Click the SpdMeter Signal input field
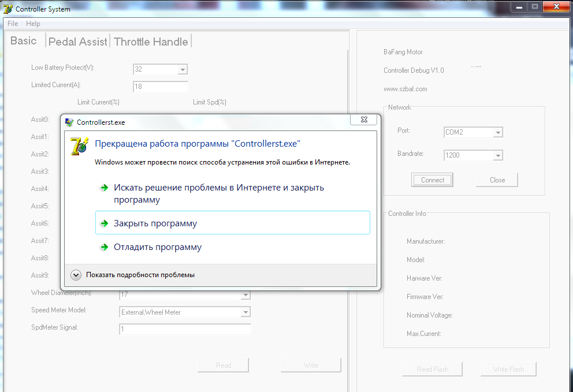 pyautogui.click(x=185, y=329)
